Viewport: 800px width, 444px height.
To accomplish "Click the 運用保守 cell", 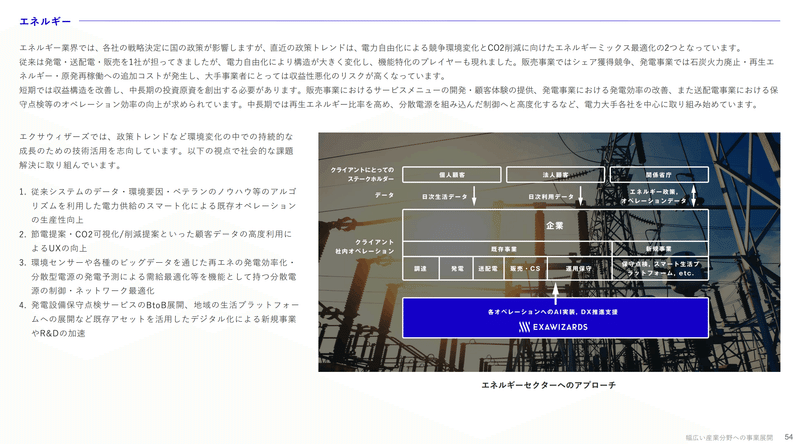I will (x=579, y=268).
